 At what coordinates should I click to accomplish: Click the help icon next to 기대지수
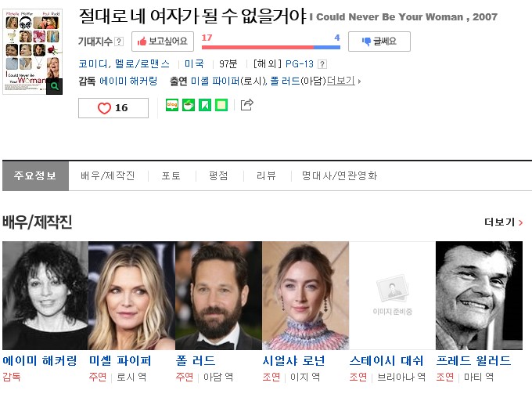pos(119,42)
